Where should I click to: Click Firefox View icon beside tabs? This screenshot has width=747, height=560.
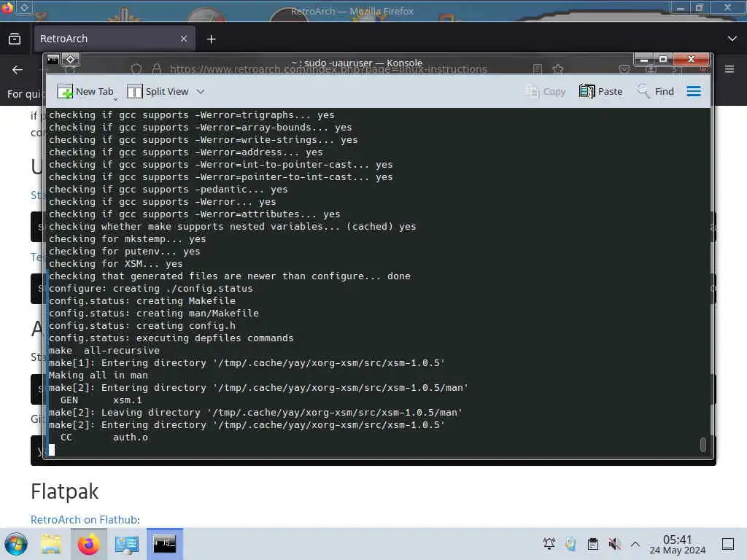[15, 39]
